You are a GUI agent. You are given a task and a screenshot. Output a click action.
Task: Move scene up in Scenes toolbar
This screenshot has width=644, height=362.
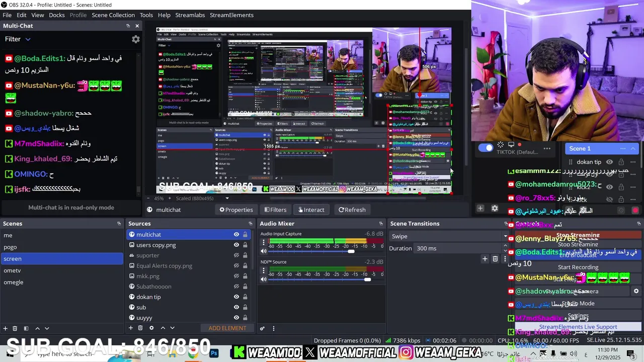(37, 328)
